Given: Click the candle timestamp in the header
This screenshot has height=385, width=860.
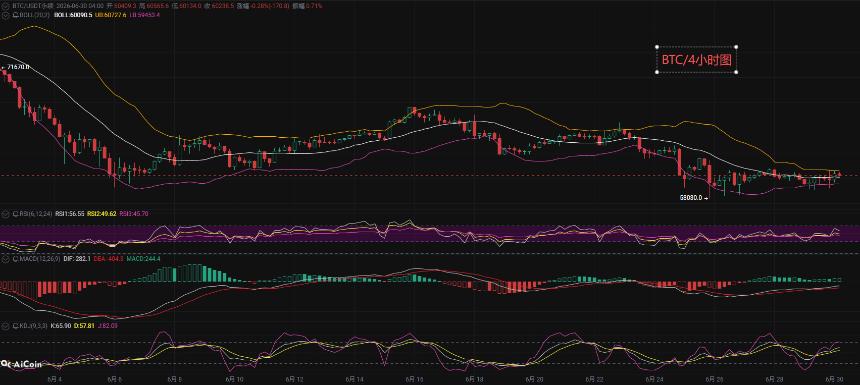Looking at the screenshot, I should pyautogui.click(x=80, y=5).
